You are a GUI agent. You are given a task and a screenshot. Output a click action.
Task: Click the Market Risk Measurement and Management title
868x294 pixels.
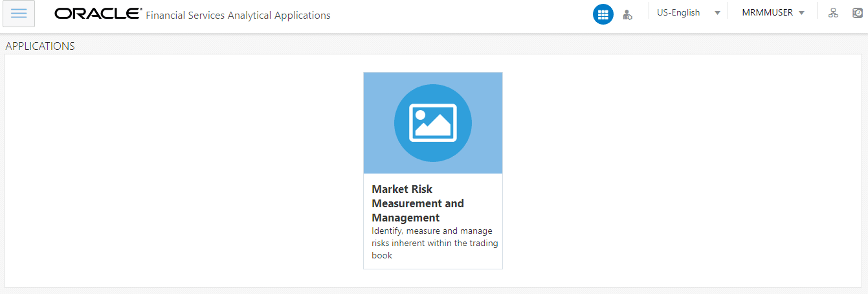(418, 203)
